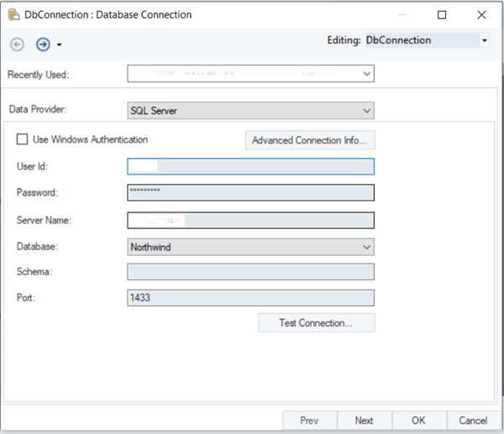Click the back navigation arrow icon
504x434 pixels.
18,44
